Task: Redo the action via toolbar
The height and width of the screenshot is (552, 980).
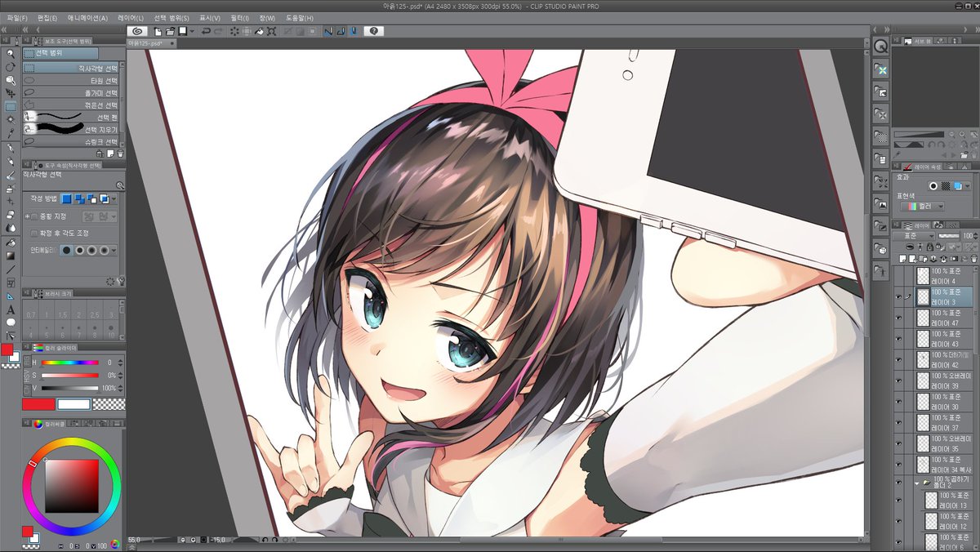Action: tap(219, 31)
